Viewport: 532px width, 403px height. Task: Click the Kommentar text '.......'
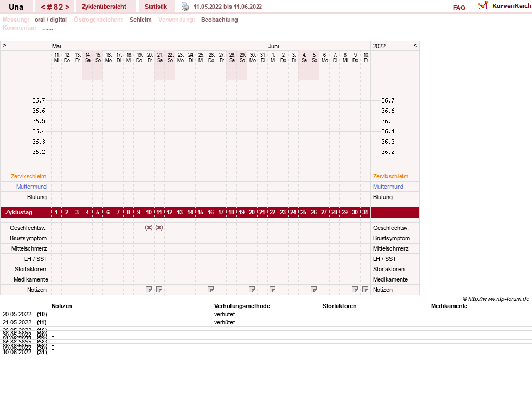pos(48,28)
